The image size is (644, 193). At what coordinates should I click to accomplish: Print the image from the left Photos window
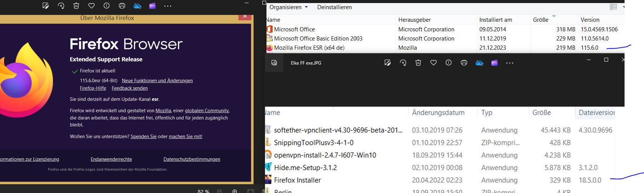tap(122, 6)
